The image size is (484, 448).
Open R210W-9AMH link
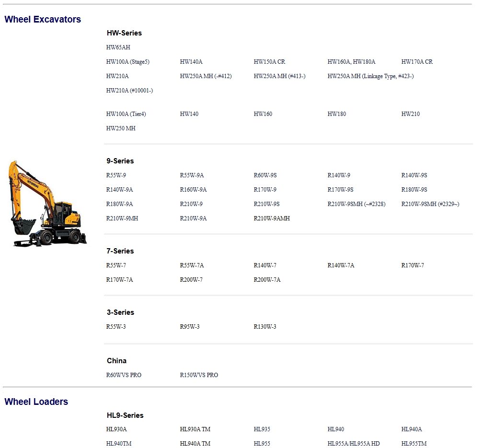(x=272, y=218)
